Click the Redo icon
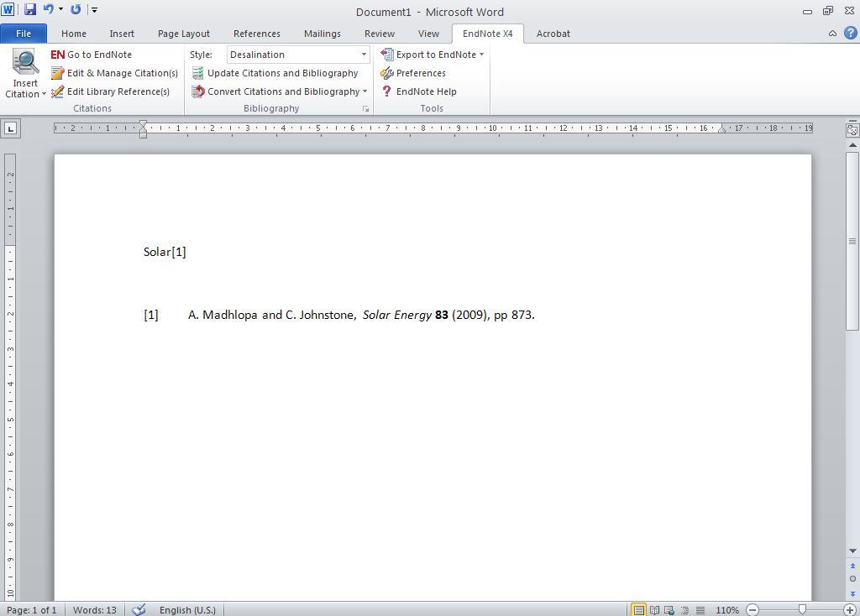The height and width of the screenshot is (616, 860). tap(76, 9)
